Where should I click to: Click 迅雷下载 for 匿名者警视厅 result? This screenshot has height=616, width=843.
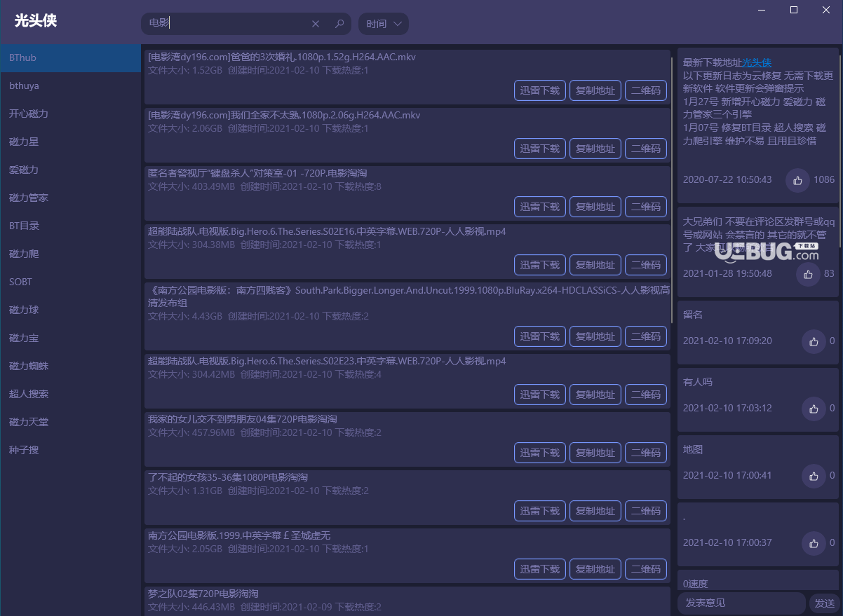click(540, 207)
